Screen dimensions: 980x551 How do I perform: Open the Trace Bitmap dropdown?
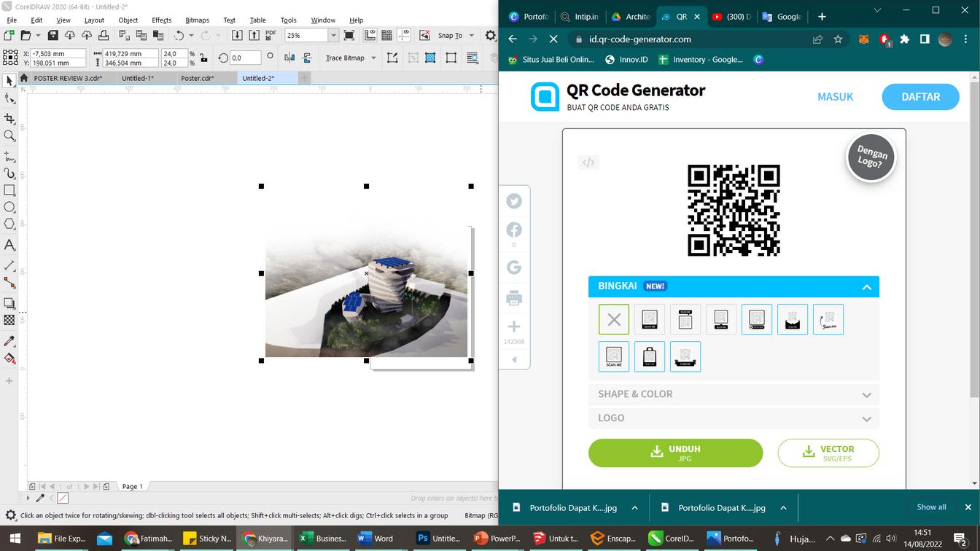coord(373,58)
